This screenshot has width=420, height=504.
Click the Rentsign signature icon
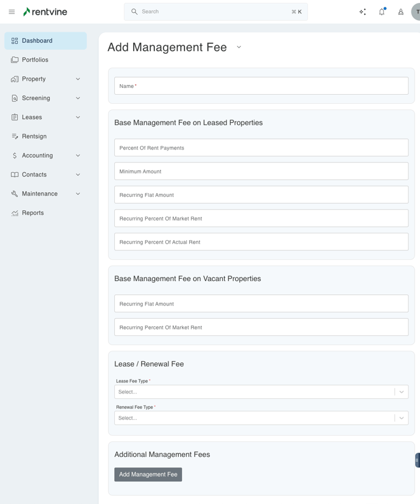pos(15,136)
